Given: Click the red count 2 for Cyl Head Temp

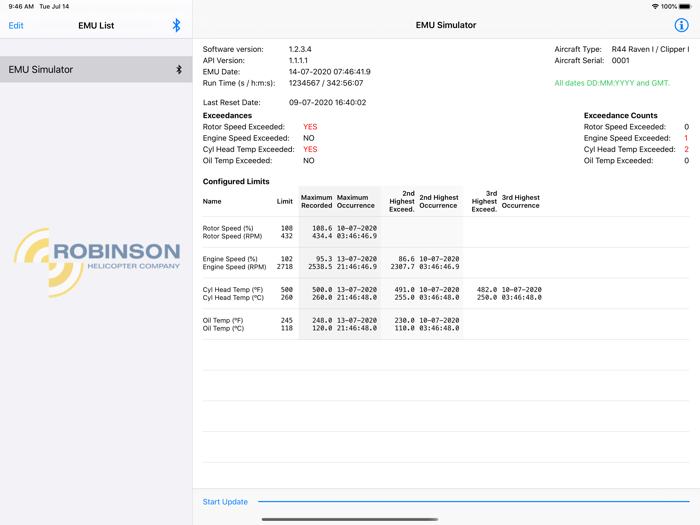Looking at the screenshot, I should pyautogui.click(x=687, y=149).
